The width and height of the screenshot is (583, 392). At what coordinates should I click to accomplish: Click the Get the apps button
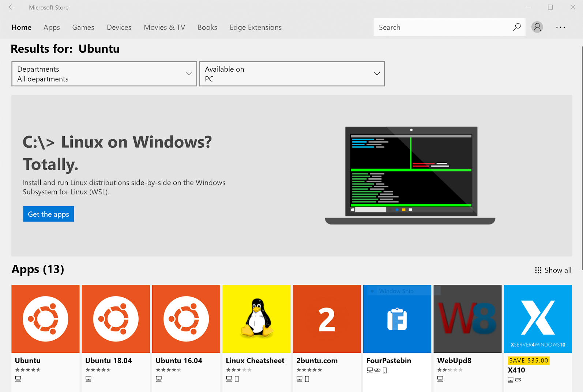click(x=48, y=214)
